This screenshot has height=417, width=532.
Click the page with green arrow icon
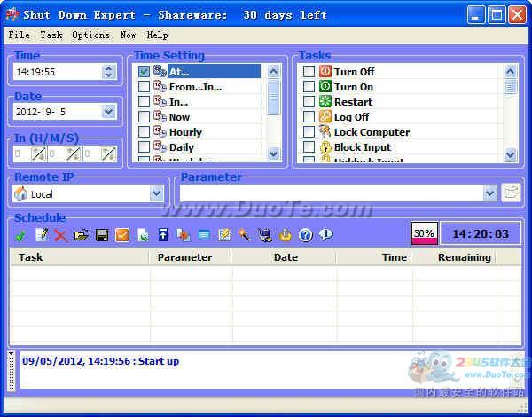coord(143,235)
